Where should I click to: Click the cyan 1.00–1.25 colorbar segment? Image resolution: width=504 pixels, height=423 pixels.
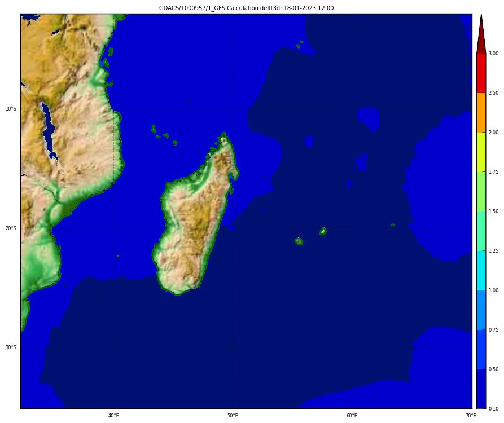click(481, 271)
